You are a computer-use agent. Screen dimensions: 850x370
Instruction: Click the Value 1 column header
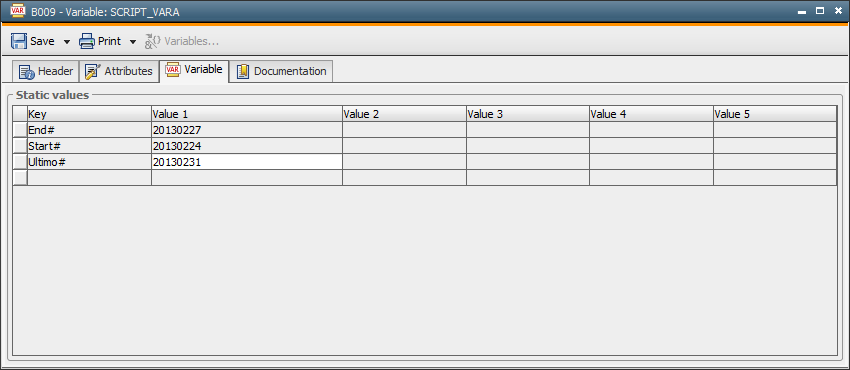click(x=247, y=114)
